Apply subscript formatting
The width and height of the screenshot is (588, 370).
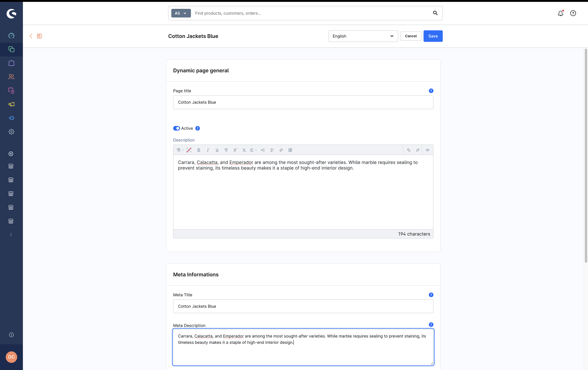[244, 150]
